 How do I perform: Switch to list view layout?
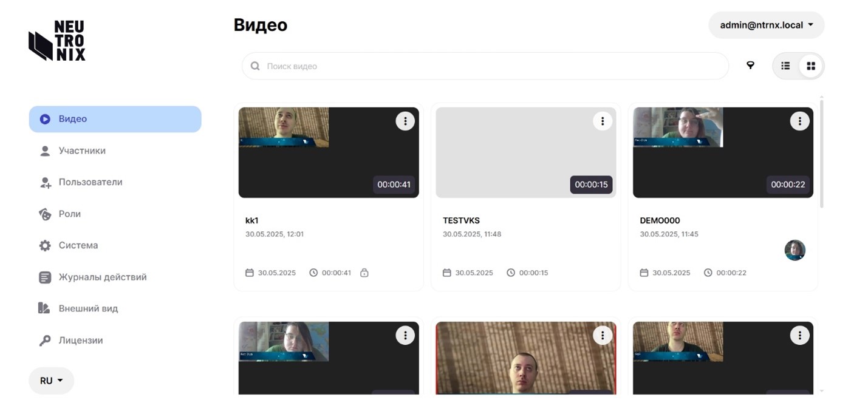pos(785,66)
